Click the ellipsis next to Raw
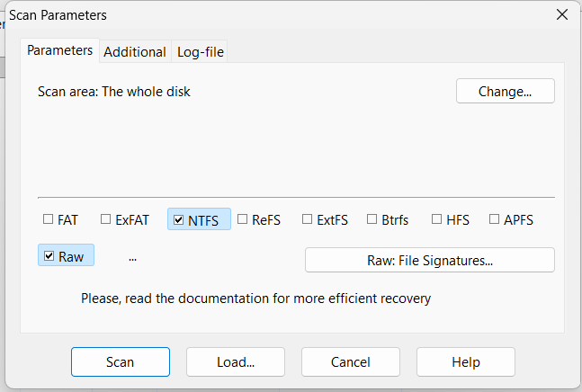 click(x=132, y=257)
